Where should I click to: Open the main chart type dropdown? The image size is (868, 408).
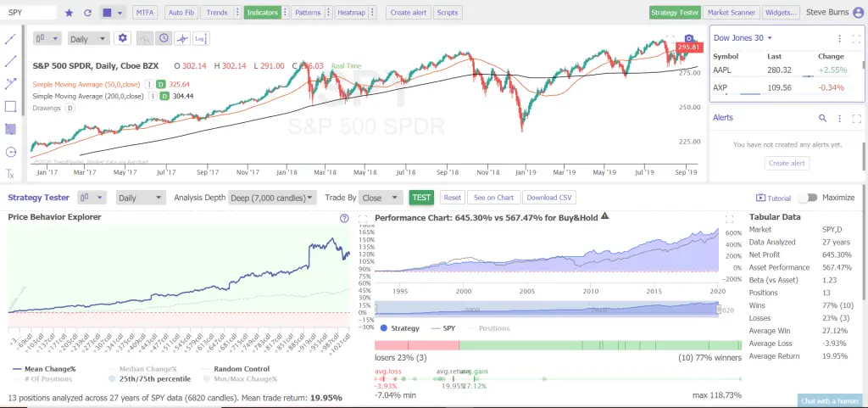[47, 39]
